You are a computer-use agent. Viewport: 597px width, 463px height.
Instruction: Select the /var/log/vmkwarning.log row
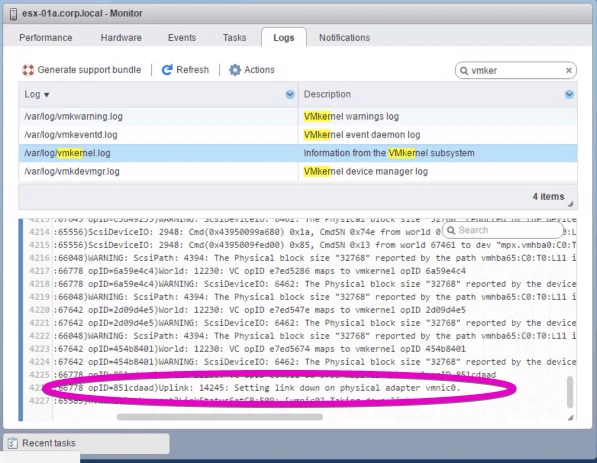click(298, 117)
